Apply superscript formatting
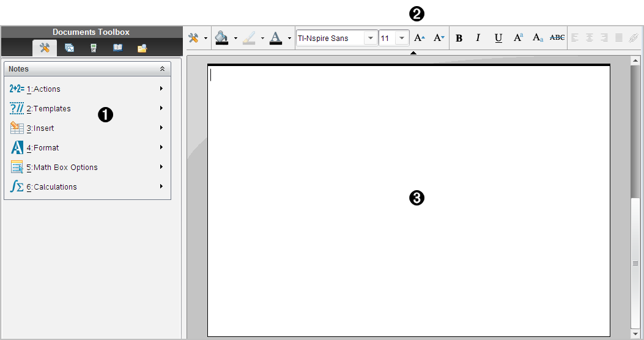 [518, 38]
